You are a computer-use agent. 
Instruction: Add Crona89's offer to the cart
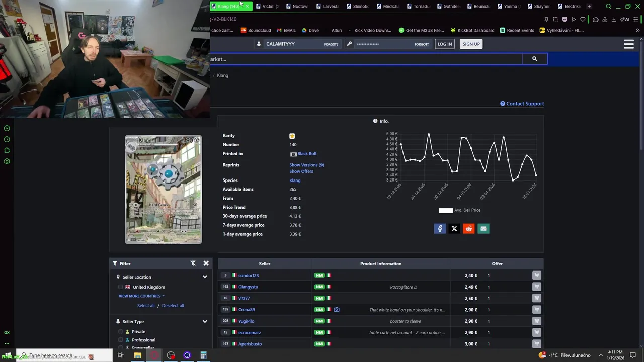(536, 310)
